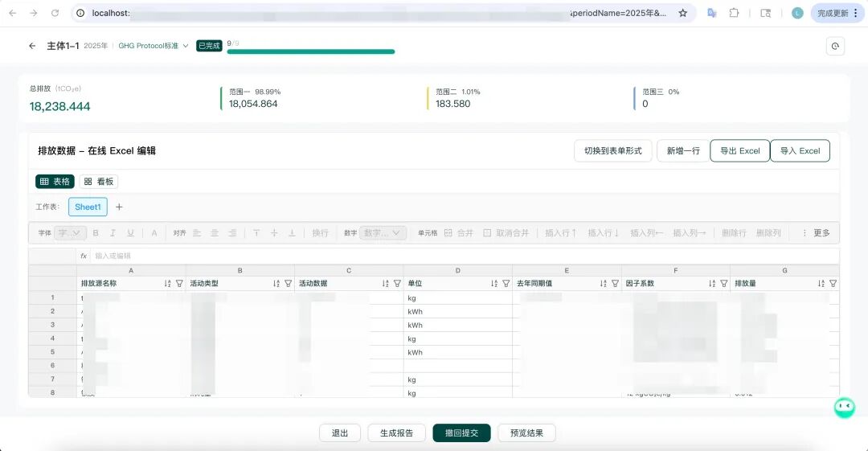Click the underline formatting icon
The image size is (868, 451).
point(131,233)
